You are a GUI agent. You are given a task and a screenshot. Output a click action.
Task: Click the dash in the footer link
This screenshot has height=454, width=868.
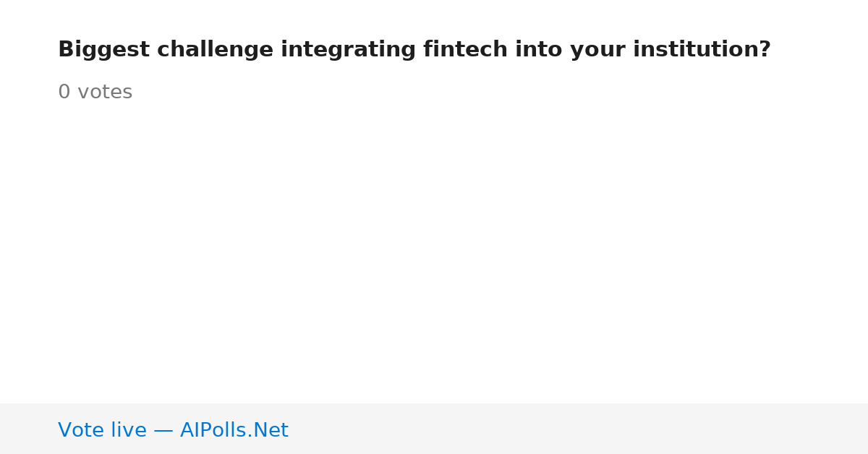tap(163, 431)
